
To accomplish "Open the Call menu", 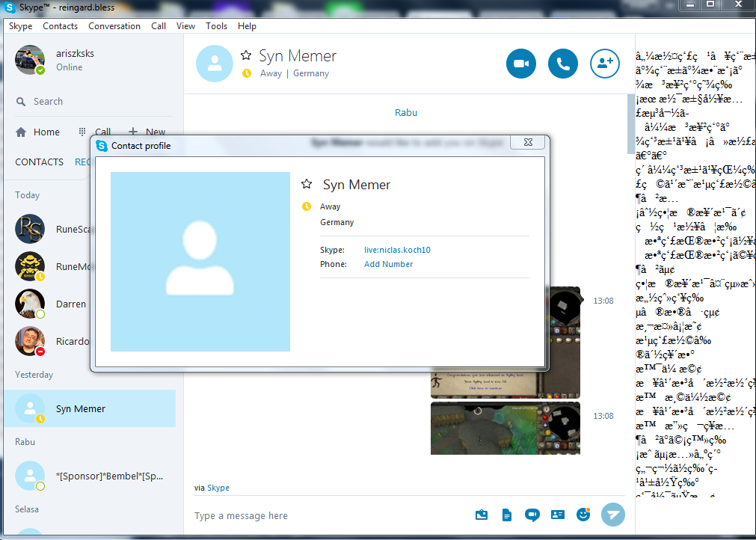I will [x=159, y=26].
